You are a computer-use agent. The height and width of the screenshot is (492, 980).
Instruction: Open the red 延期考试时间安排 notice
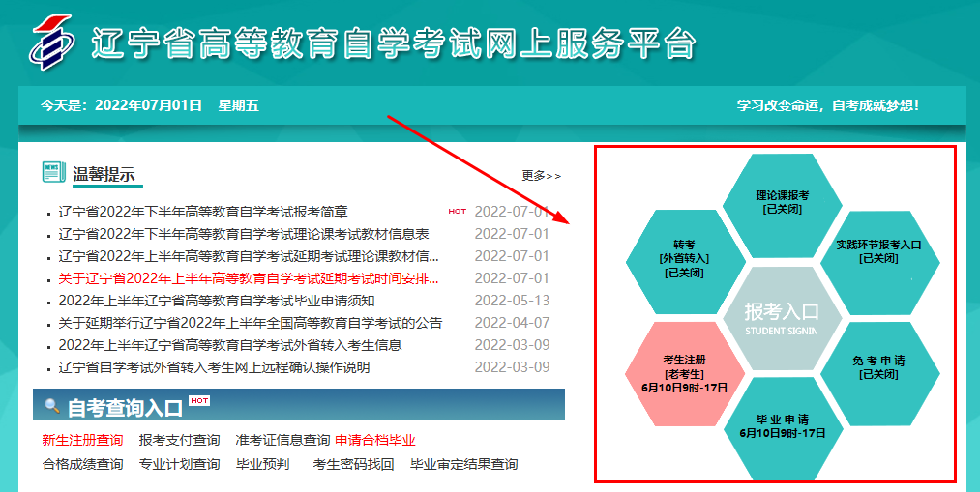tap(248, 278)
